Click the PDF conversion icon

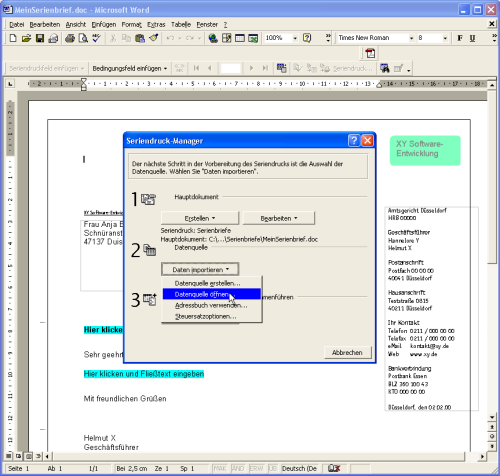pyautogui.click(x=370, y=53)
